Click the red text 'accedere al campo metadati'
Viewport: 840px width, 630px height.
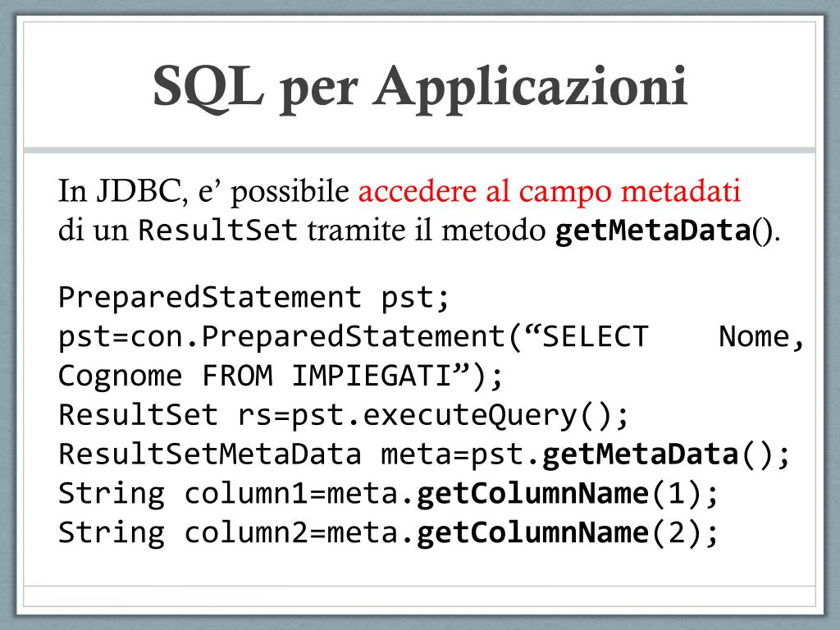[550, 190]
